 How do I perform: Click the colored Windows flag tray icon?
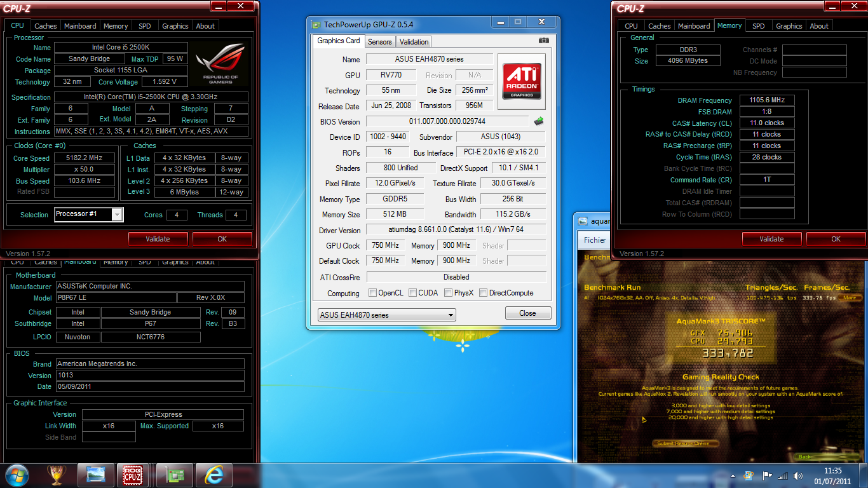point(749,475)
